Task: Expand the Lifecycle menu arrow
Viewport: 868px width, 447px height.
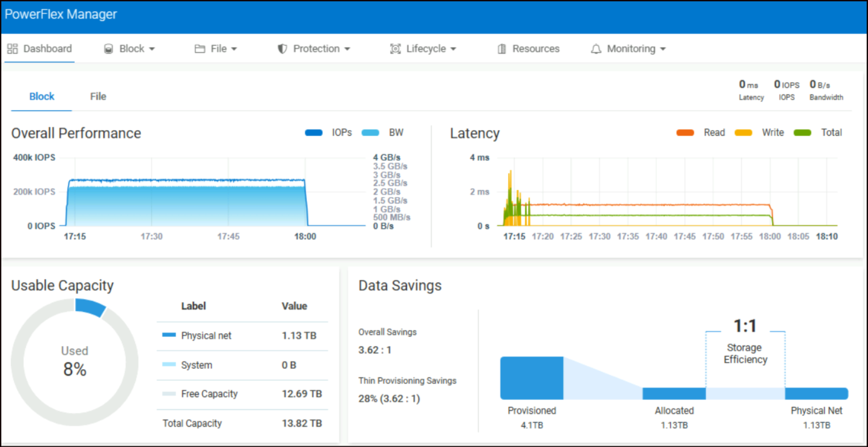Action: pos(453,49)
